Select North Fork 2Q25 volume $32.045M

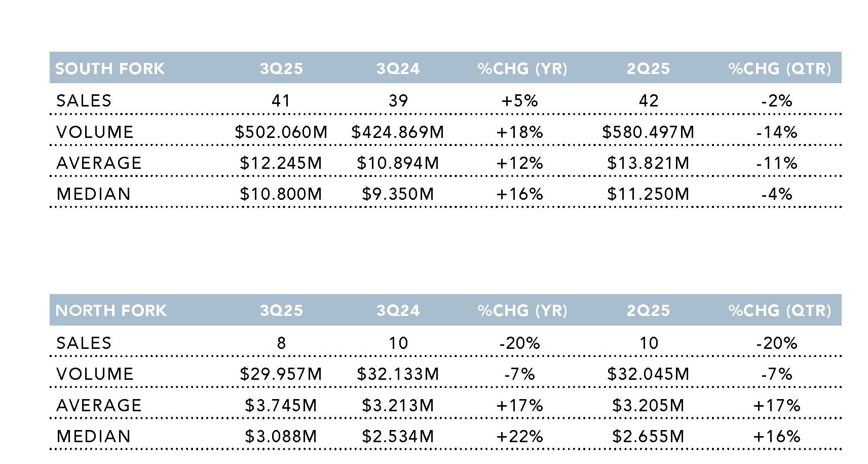pos(648,374)
